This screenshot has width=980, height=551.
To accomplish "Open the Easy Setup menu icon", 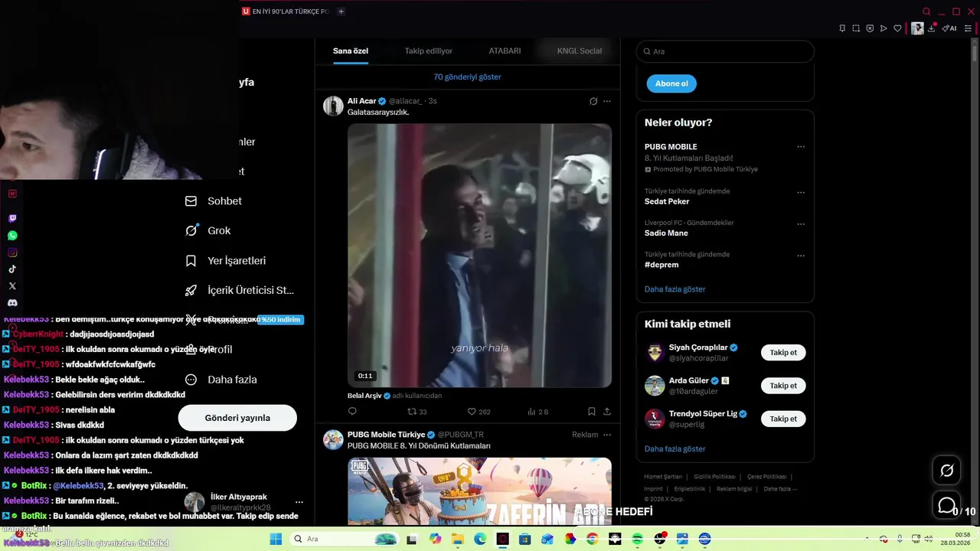I will click(x=969, y=28).
